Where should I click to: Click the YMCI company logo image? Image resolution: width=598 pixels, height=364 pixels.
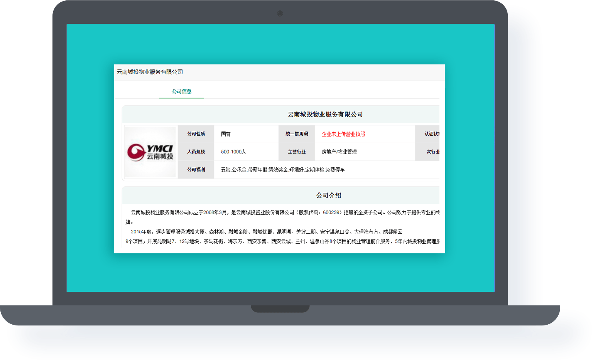150,152
